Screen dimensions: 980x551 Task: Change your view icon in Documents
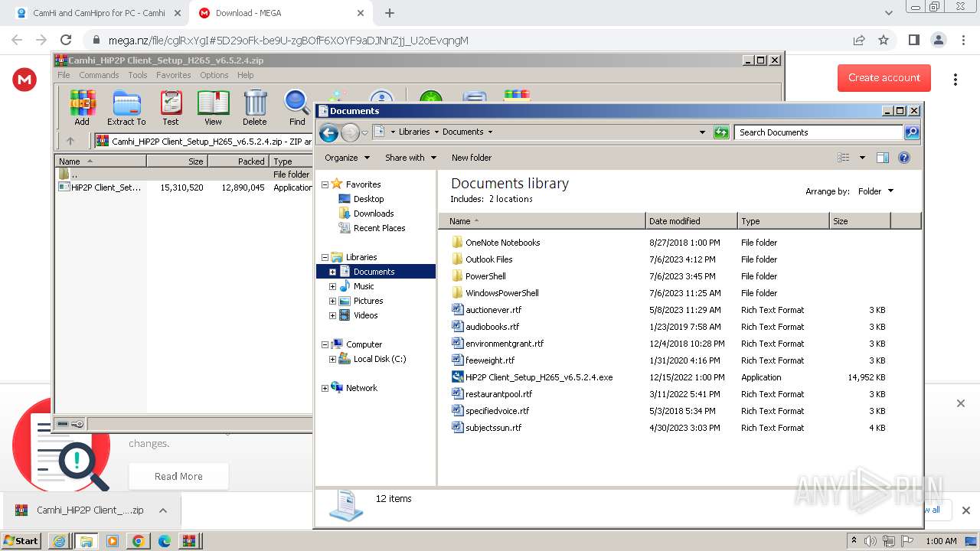[844, 158]
